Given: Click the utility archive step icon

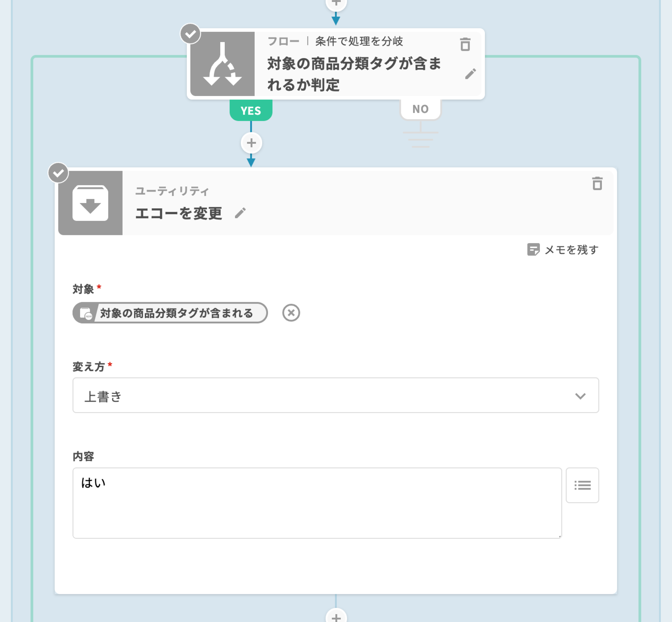Looking at the screenshot, I should pos(90,203).
